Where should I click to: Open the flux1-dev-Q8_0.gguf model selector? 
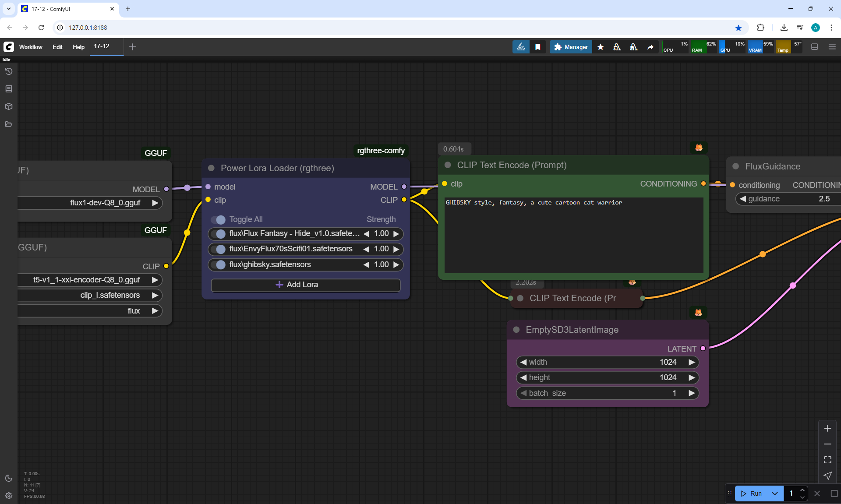[105, 203]
